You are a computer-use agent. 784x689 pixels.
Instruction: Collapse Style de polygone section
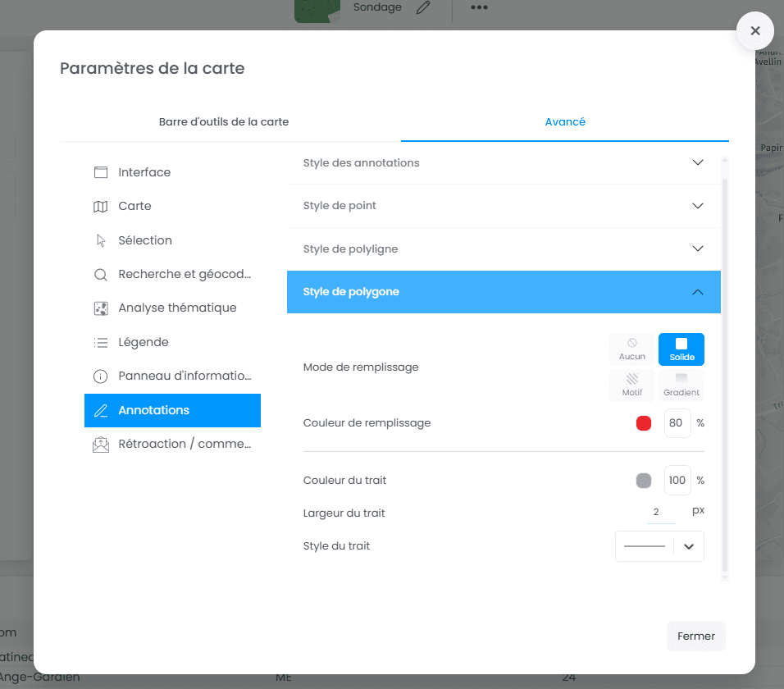pos(504,292)
